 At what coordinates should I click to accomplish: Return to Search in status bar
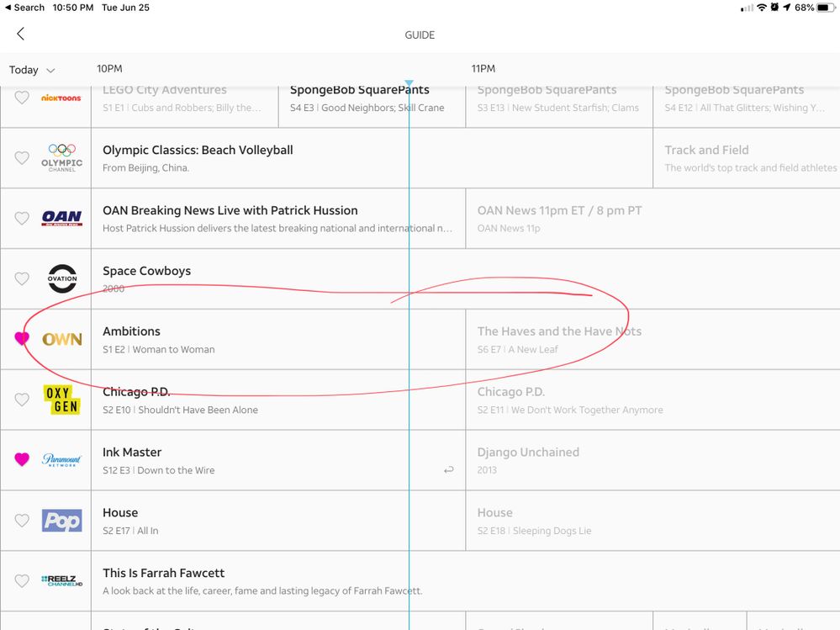click(24, 7)
